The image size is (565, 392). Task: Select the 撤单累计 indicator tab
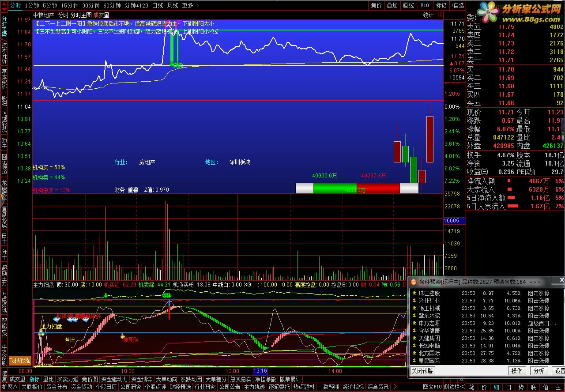(290, 379)
